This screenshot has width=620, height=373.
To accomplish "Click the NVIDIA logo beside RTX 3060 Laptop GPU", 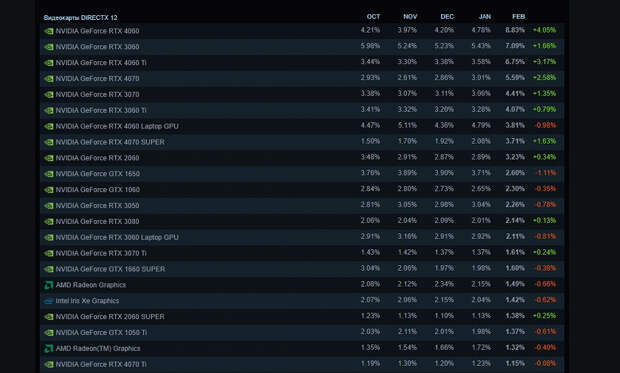I will click(49, 237).
